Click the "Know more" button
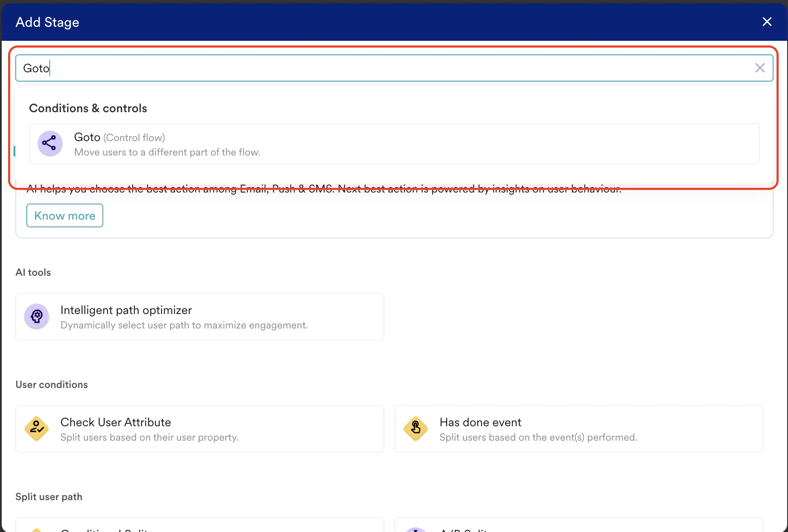Viewport: 788px width, 532px height. 64,215
